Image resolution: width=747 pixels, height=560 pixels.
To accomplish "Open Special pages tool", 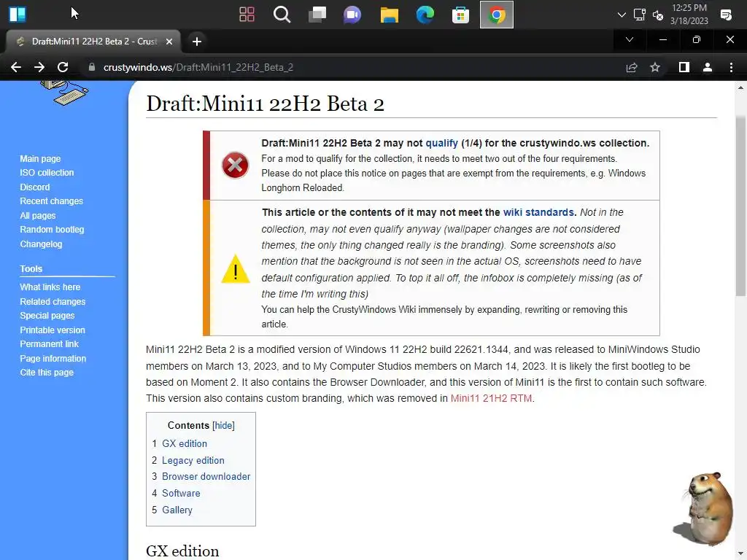I will click(47, 315).
